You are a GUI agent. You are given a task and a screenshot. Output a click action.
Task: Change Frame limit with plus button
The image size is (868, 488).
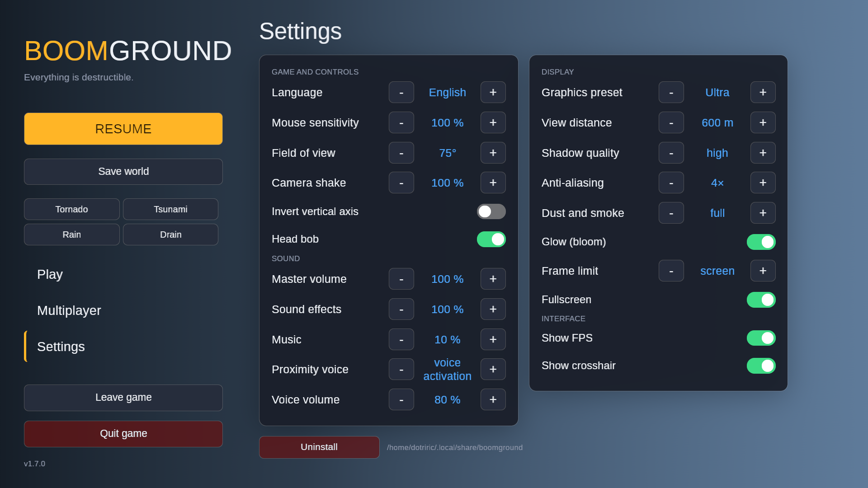[763, 271]
